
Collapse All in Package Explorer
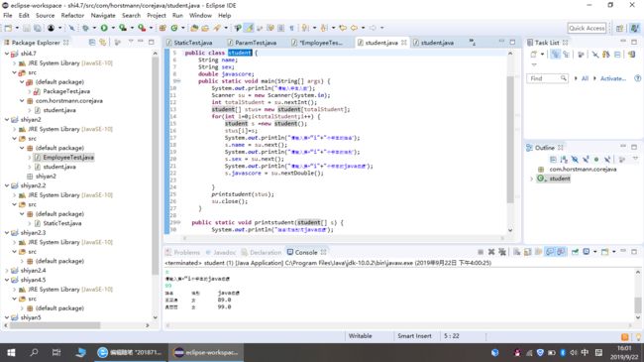click(91, 43)
